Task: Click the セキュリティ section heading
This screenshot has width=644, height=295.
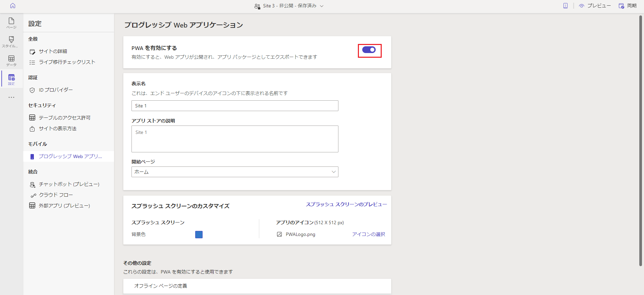Action: click(x=42, y=105)
